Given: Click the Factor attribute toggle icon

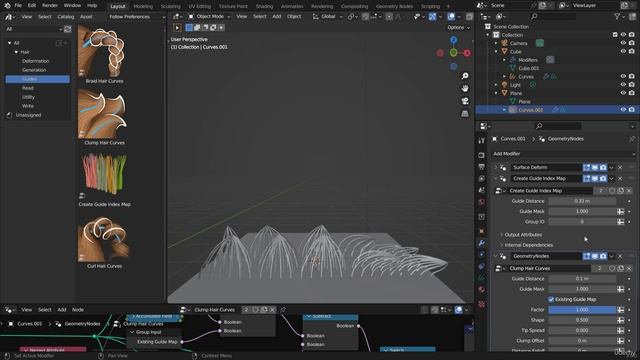Looking at the screenshot, I should tap(620, 310).
